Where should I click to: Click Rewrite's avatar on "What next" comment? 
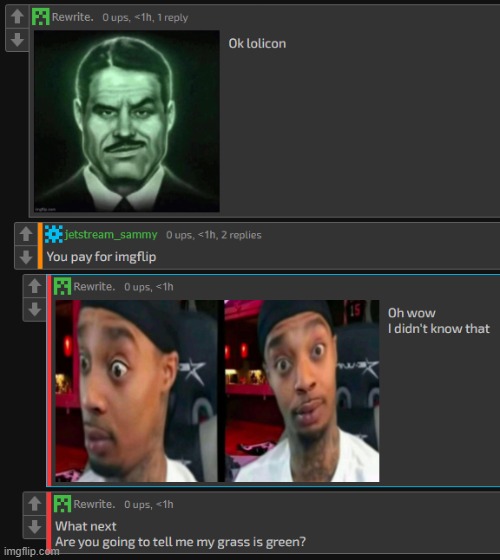[x=62, y=504]
